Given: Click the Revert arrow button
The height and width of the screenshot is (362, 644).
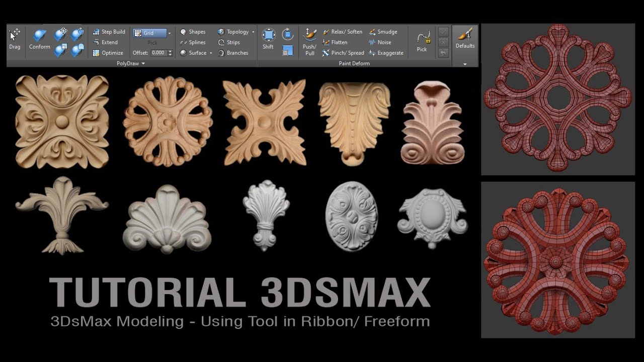Looking at the screenshot, I should 443,53.
